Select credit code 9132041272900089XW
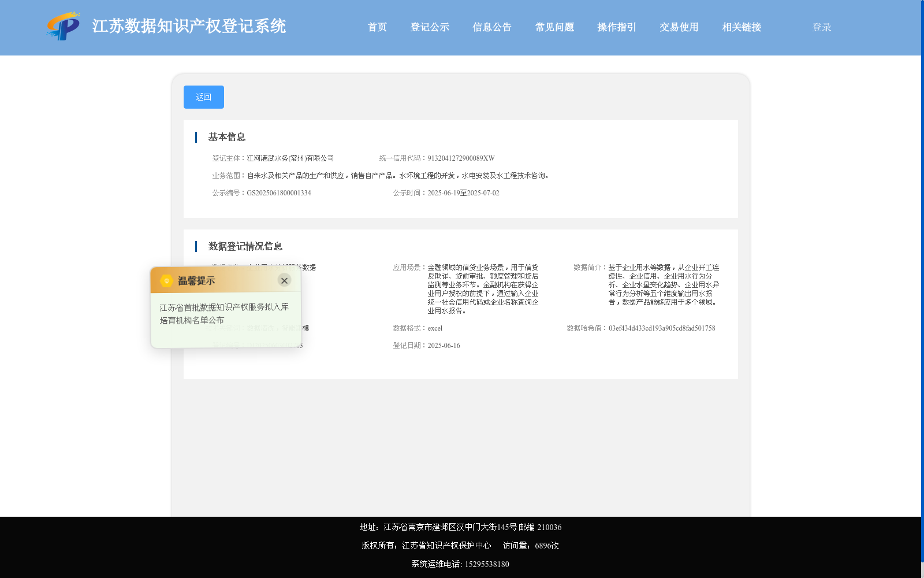The width and height of the screenshot is (924, 578). tap(461, 158)
